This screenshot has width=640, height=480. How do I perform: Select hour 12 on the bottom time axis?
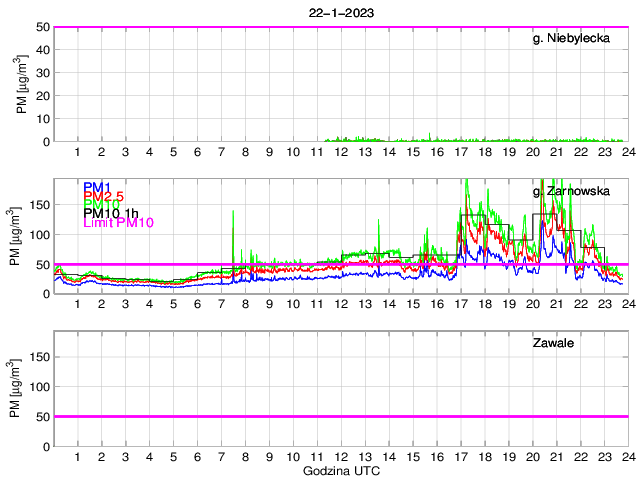point(341,456)
